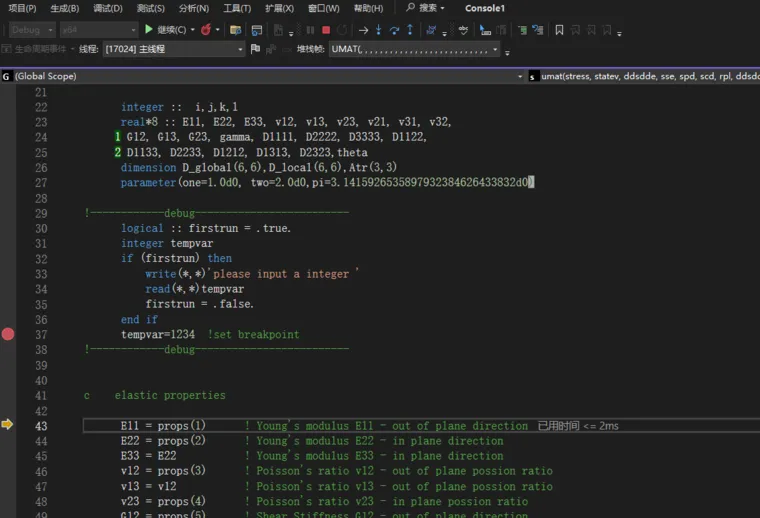The height and width of the screenshot is (518, 760).
Task: Click 'tempvar=1234' on line 37
Action: 158,334
